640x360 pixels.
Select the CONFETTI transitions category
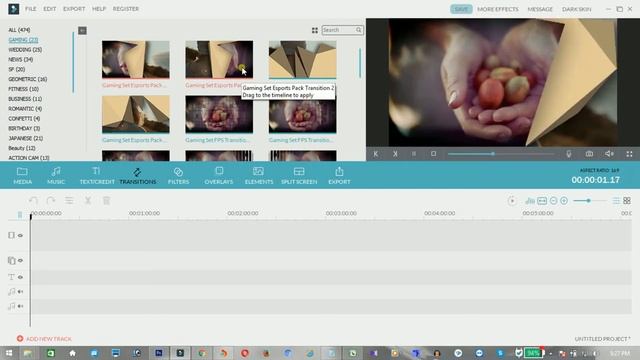(24, 118)
